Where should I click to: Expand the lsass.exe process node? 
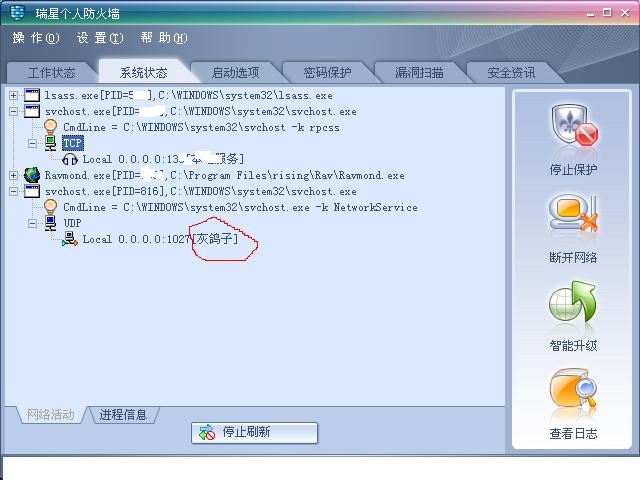pyautogui.click(x=13, y=96)
